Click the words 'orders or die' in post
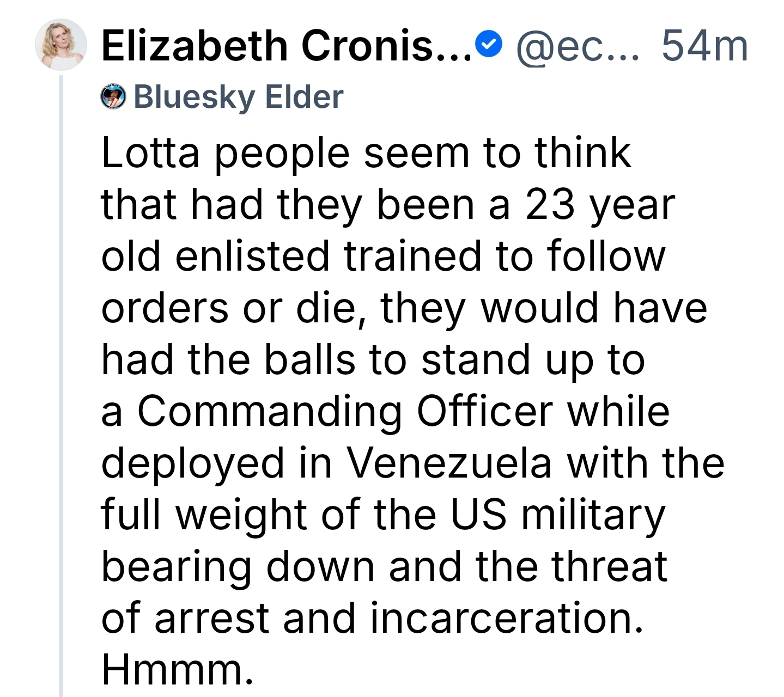The width and height of the screenshot is (784, 697). (232, 309)
